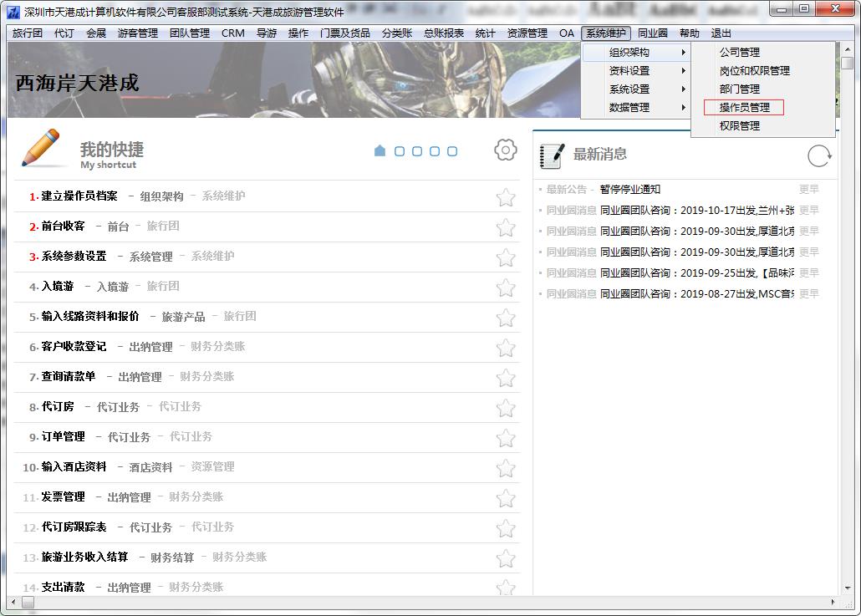Image resolution: width=861 pixels, height=616 pixels.
Task: Choose 操作员管理 from the submenu
Action: 744,108
